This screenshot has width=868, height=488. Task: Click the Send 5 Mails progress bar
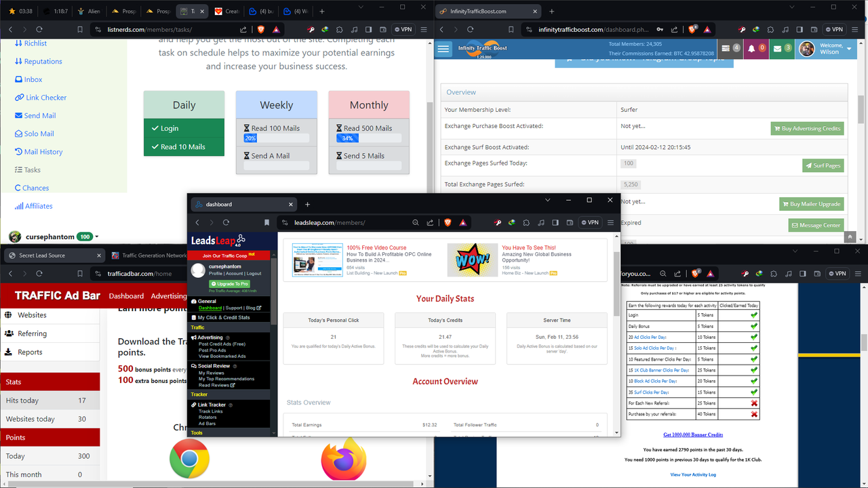coord(369,166)
